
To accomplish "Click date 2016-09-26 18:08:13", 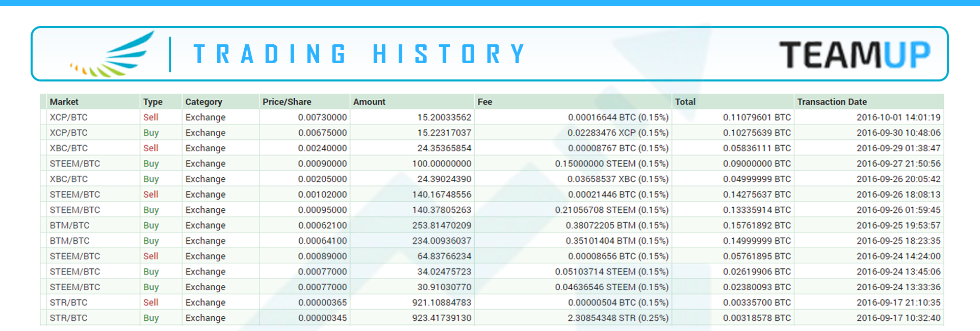I will point(899,195).
